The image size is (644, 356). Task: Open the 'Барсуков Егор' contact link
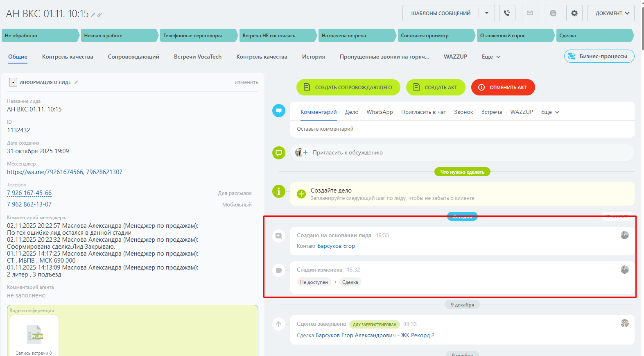[336, 246]
